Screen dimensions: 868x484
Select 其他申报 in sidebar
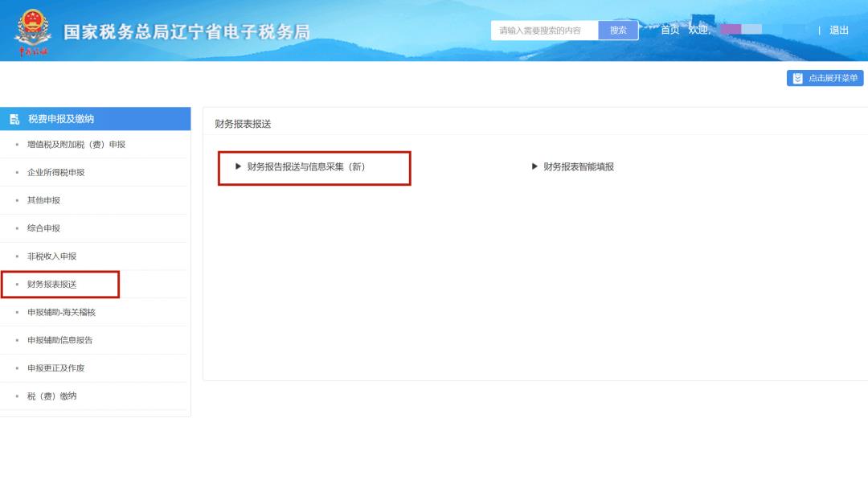click(43, 200)
